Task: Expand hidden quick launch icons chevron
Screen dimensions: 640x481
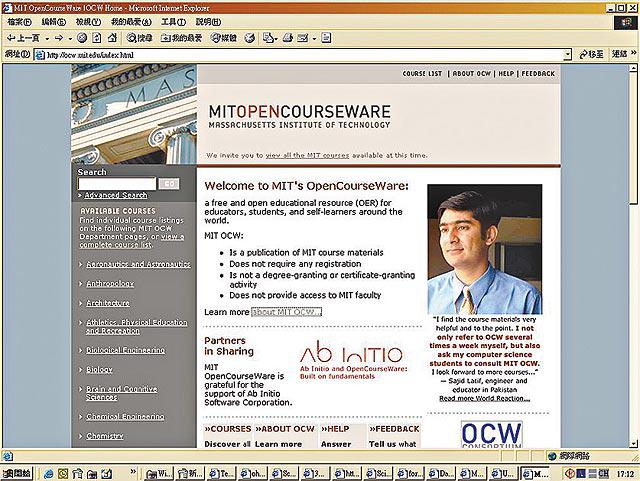Action: (133, 472)
